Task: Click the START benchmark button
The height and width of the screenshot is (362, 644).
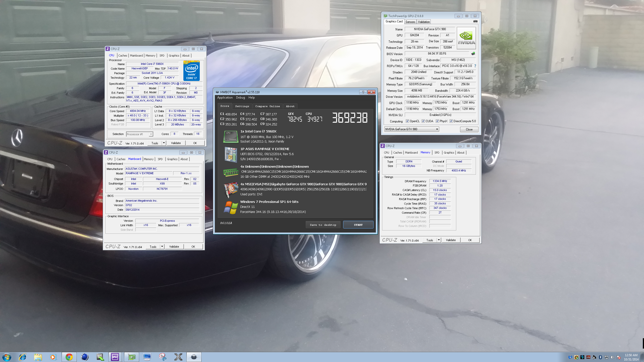Action: click(358, 225)
